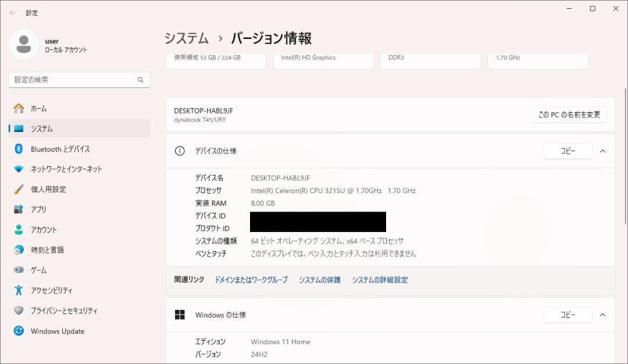Viewport: 628px width, 364px height.
Task: Open ゲーム settings page
Action: (79, 270)
